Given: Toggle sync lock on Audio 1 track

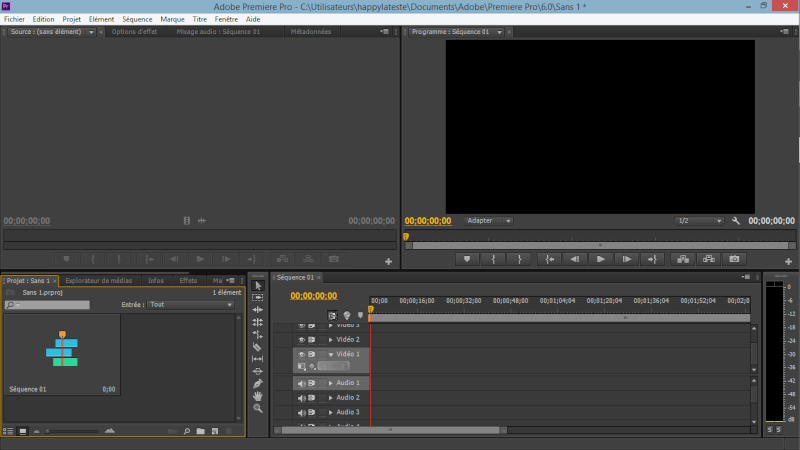Looking at the screenshot, I should coord(311,383).
